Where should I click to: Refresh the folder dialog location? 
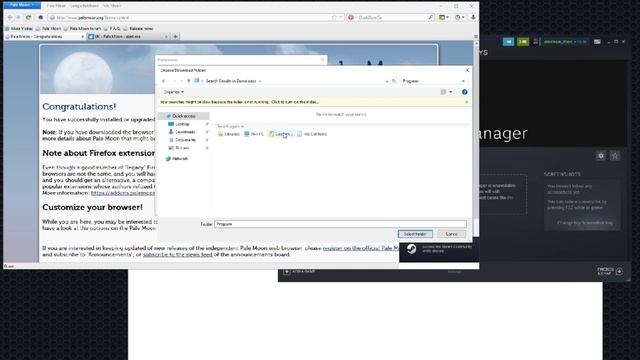[x=394, y=81]
